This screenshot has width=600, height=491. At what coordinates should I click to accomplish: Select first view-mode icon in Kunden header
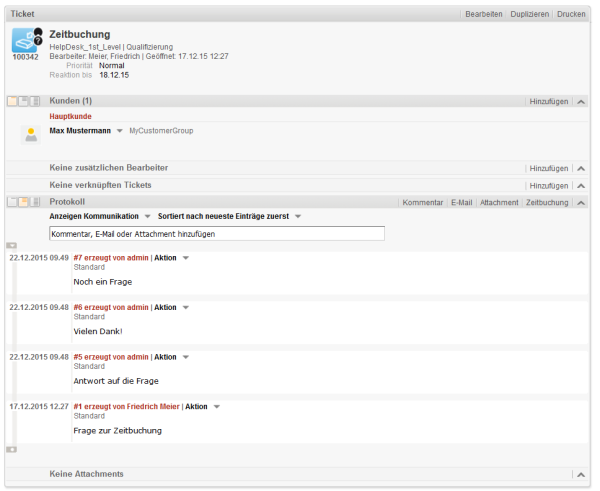pyautogui.click(x=12, y=101)
